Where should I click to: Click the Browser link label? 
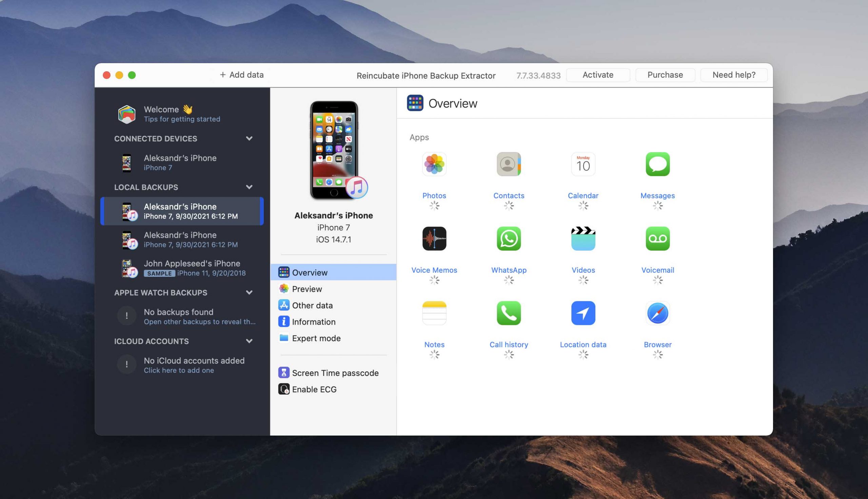(x=657, y=344)
